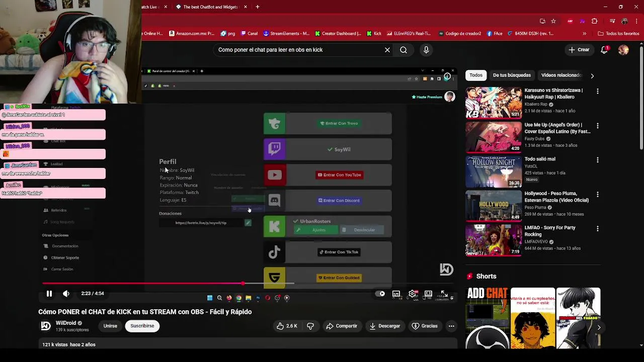Open the Todos los favoritos folder
Image resolution: width=644 pixels, height=362 pixels.
[x=618, y=34]
